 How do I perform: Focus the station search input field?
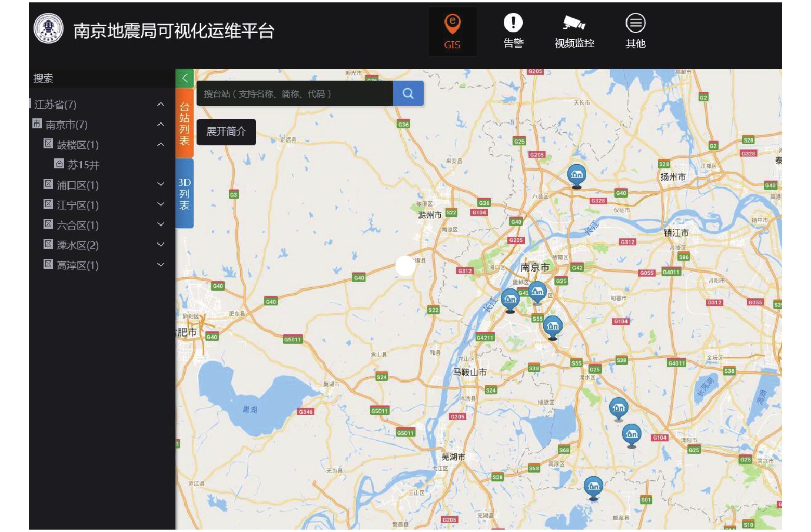click(x=294, y=94)
